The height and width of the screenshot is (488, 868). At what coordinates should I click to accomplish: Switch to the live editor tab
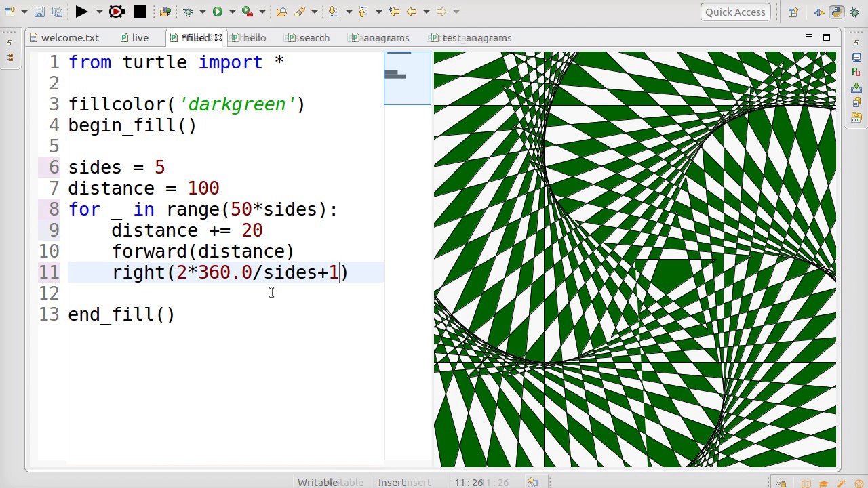click(x=140, y=38)
